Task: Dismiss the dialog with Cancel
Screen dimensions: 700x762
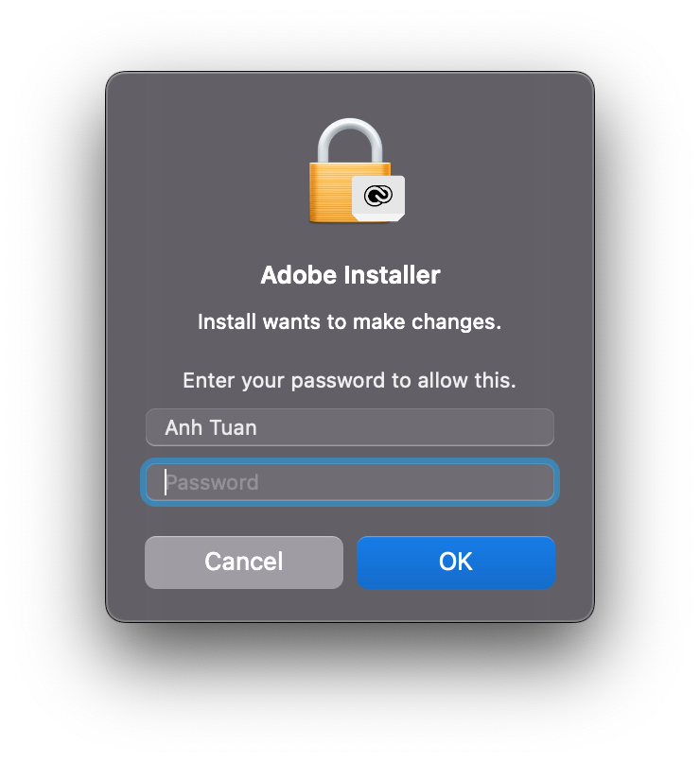Action: click(243, 562)
